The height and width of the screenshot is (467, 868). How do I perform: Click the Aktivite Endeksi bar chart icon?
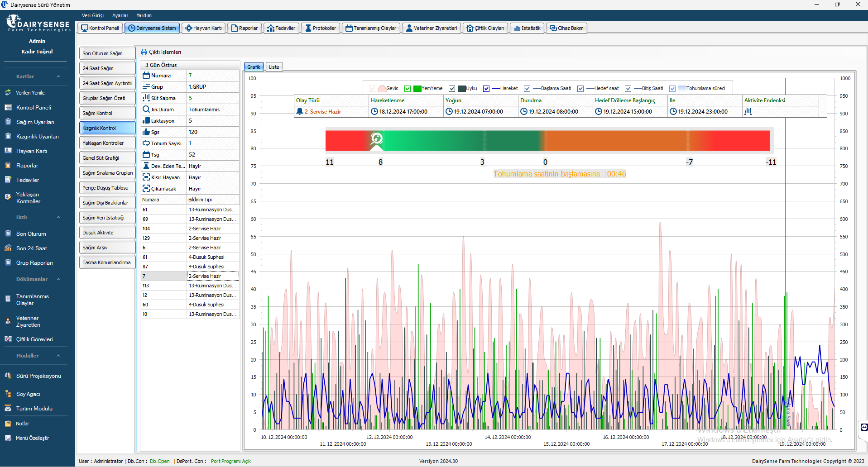pyautogui.click(x=748, y=111)
